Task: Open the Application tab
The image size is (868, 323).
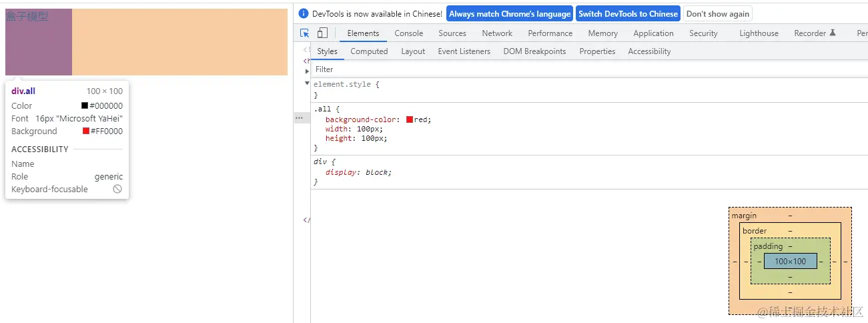Action: (653, 33)
